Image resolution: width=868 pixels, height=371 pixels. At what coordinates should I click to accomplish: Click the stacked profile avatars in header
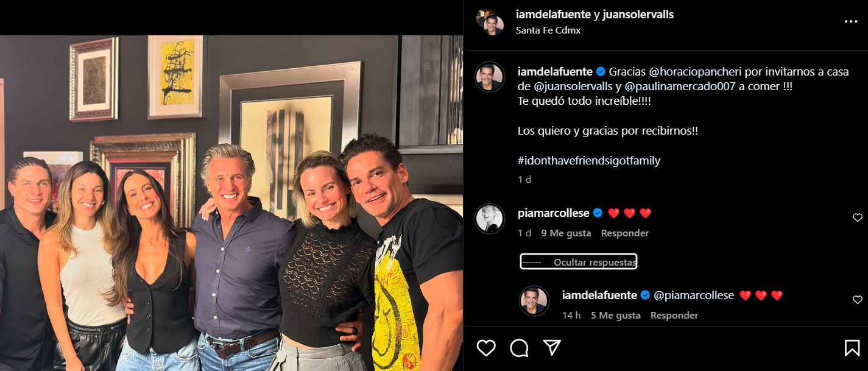[x=490, y=21]
